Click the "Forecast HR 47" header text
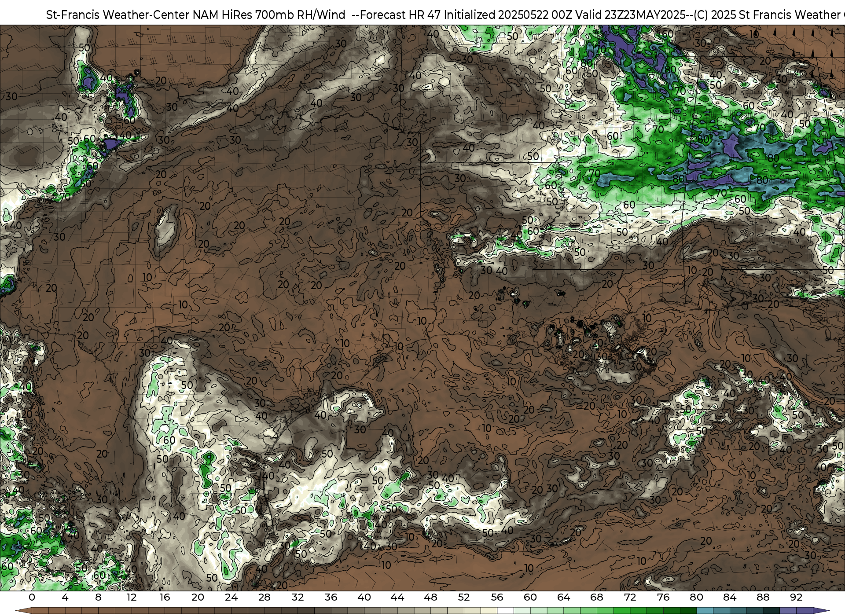The height and width of the screenshot is (616, 845). pos(400,15)
